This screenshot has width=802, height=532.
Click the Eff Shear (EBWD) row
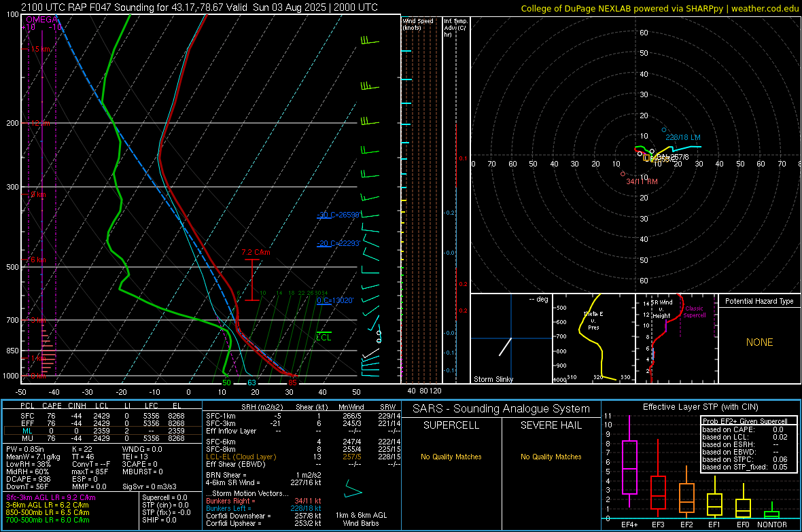[x=302, y=464]
